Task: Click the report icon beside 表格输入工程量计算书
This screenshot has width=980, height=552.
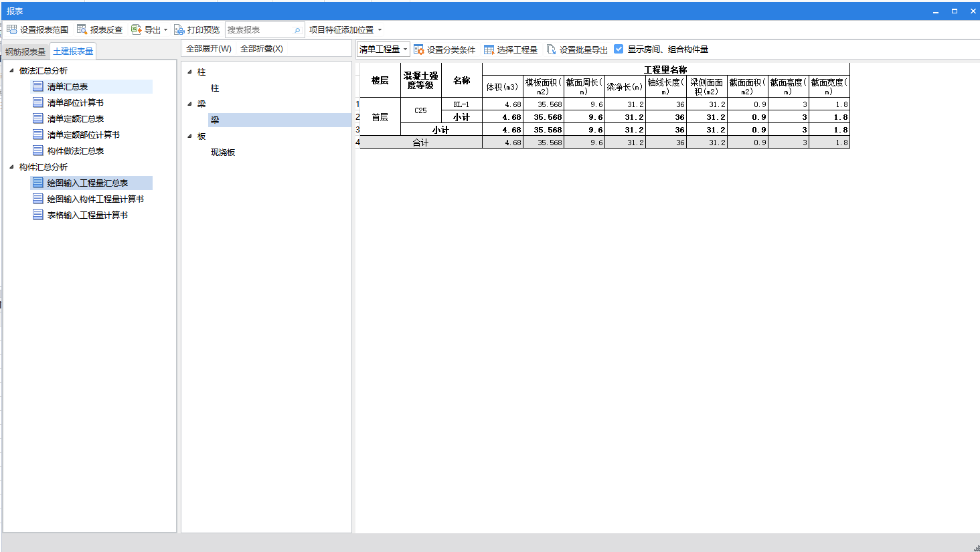Action: click(38, 215)
